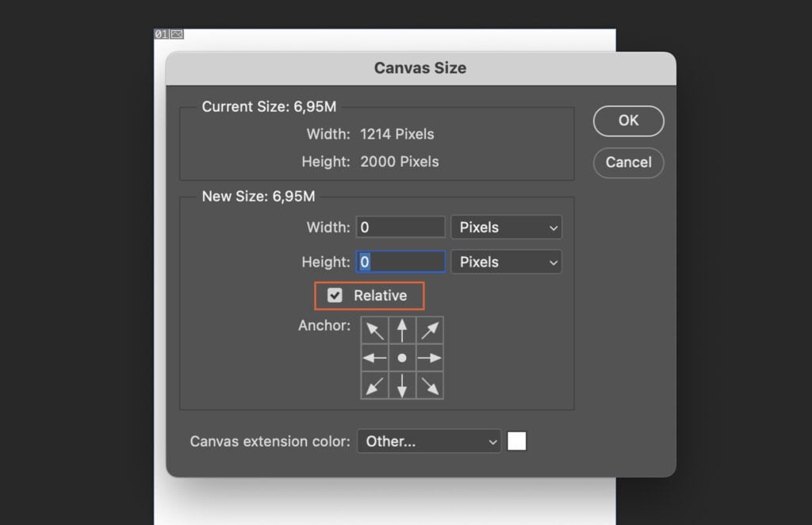Select the top-right anchor arrow
The image size is (812, 525).
click(x=430, y=329)
